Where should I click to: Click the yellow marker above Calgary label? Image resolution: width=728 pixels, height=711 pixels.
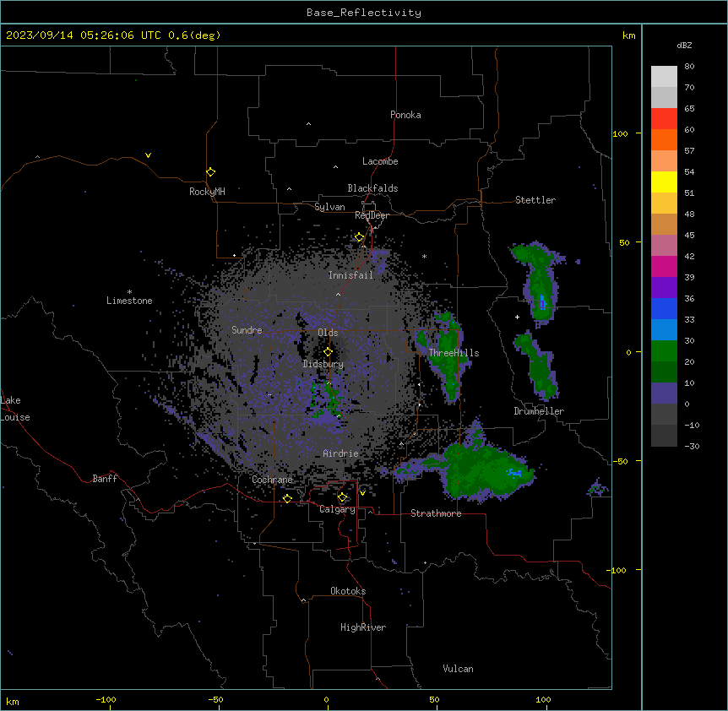(342, 497)
